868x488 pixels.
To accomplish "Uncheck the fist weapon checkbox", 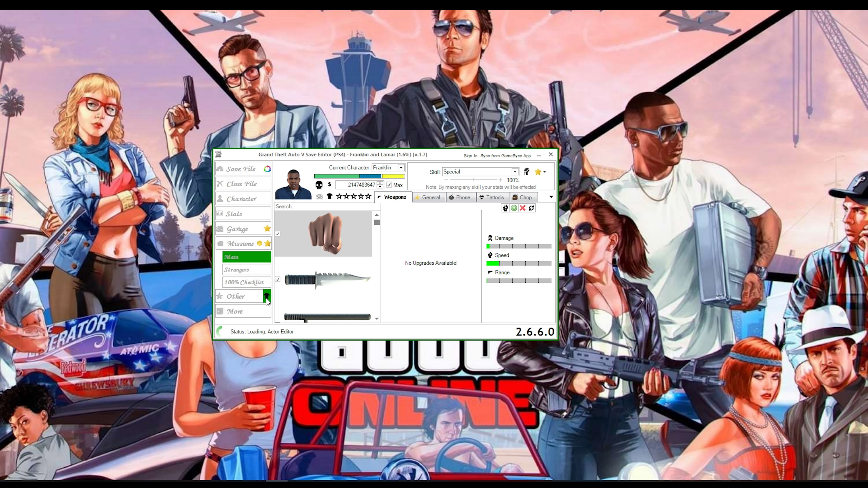I will click(x=278, y=234).
